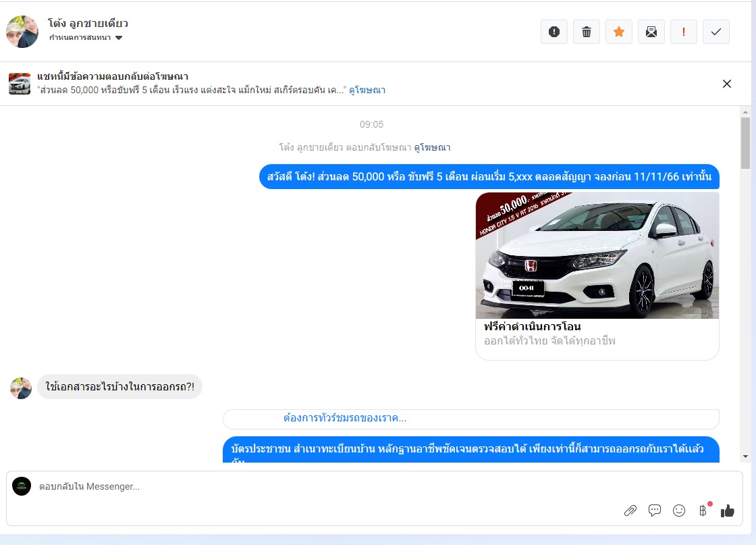Screen dimensions: 756x545
Task: Close the ad reply banner
Action: 726,84
